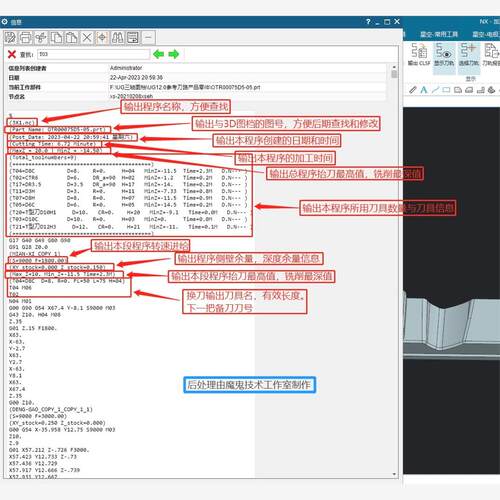Open the 星空-电极 ribbon tab

[x=486, y=34]
